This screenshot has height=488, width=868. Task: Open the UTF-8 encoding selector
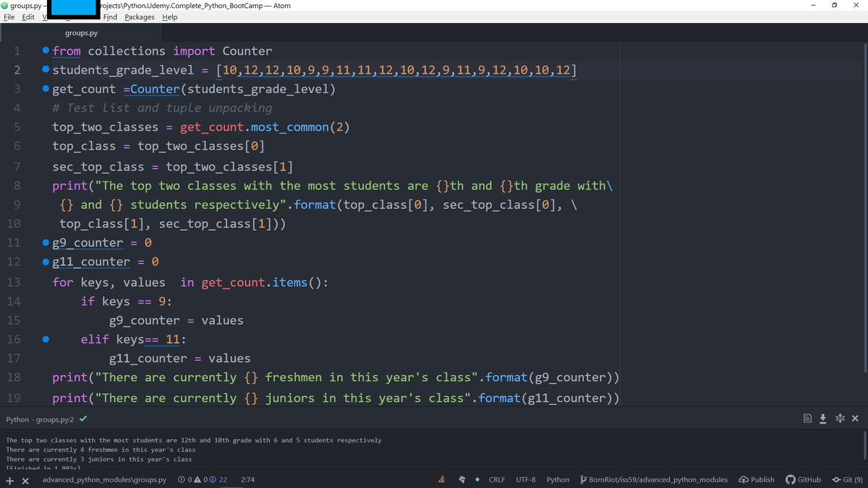click(526, 480)
